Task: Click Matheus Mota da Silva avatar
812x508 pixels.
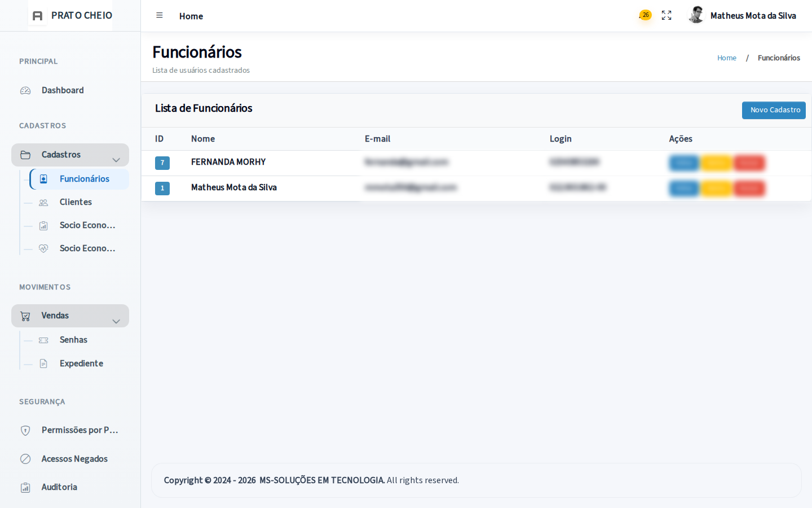Action: coord(697,15)
